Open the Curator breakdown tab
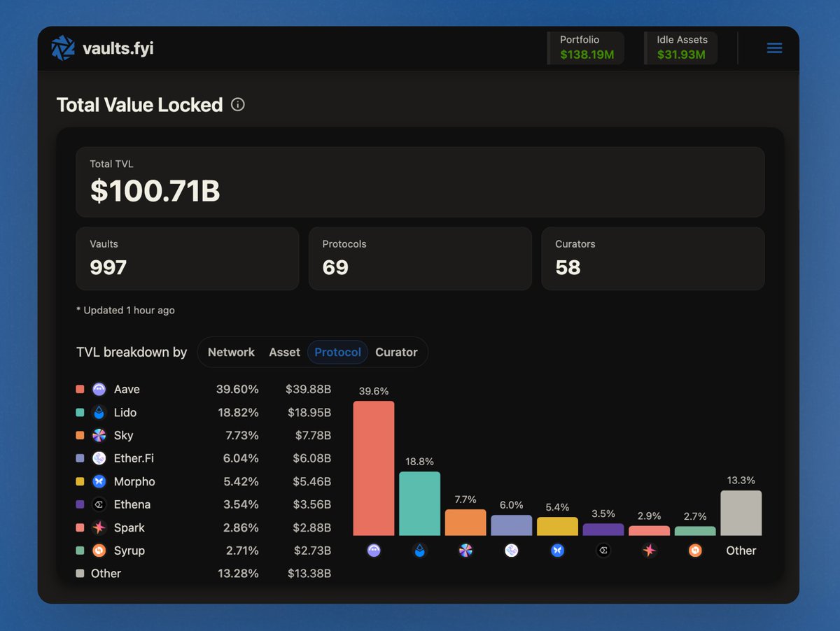Screen dimensions: 840x631 396,352
